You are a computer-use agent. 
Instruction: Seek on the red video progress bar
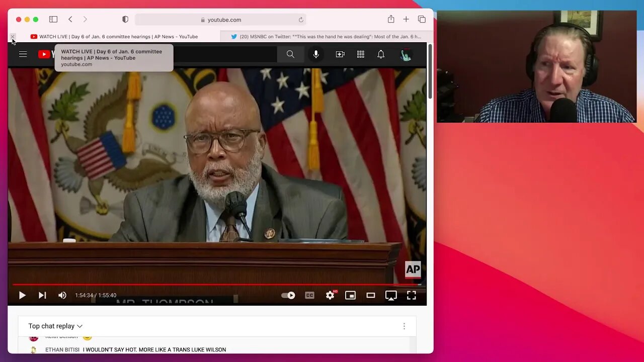[217, 285]
